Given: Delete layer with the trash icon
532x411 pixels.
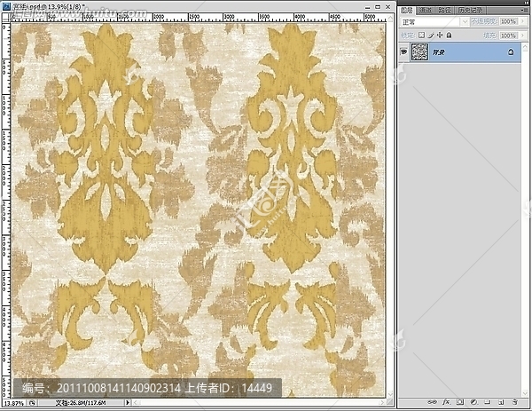Looking at the screenshot, I should [x=515, y=402].
